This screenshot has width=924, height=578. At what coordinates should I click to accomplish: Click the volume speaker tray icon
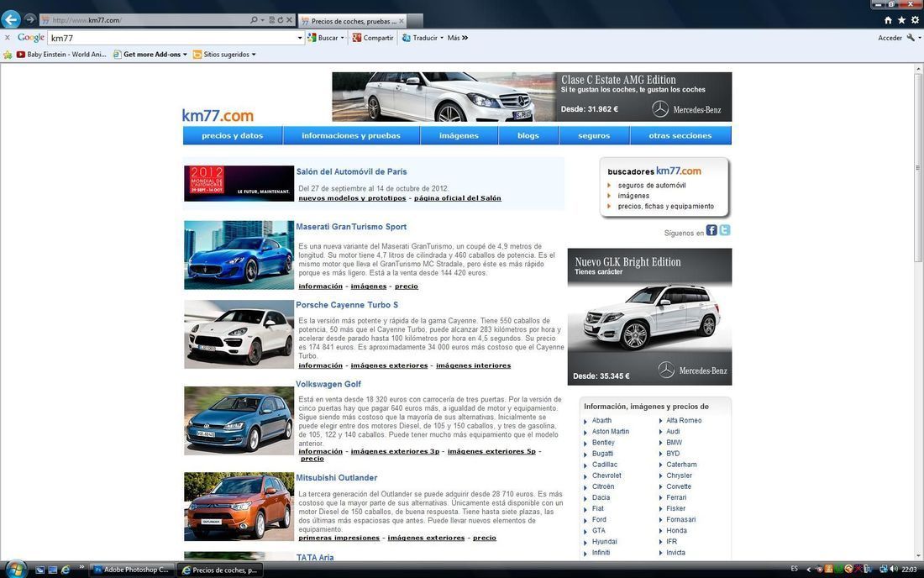(894, 569)
